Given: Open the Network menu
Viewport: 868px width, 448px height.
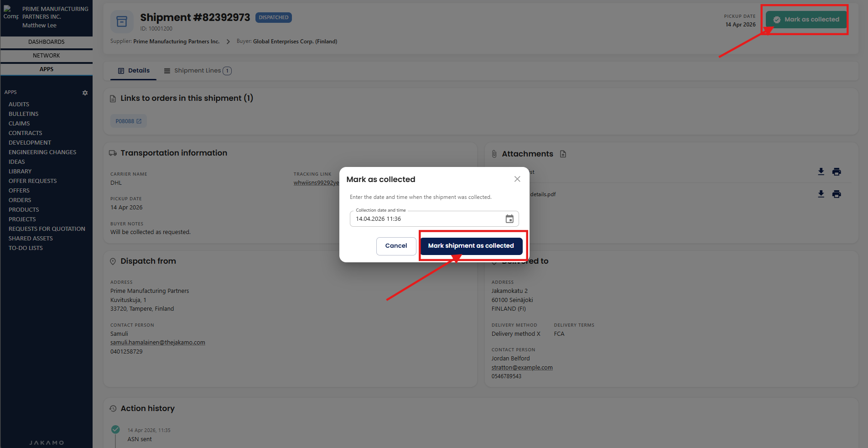Looking at the screenshot, I should pos(47,56).
